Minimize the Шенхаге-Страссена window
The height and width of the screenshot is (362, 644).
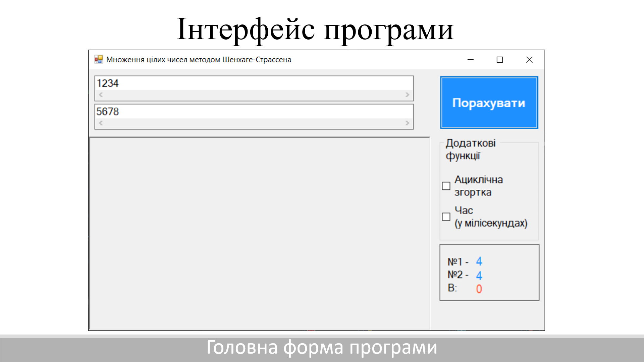pyautogui.click(x=471, y=60)
